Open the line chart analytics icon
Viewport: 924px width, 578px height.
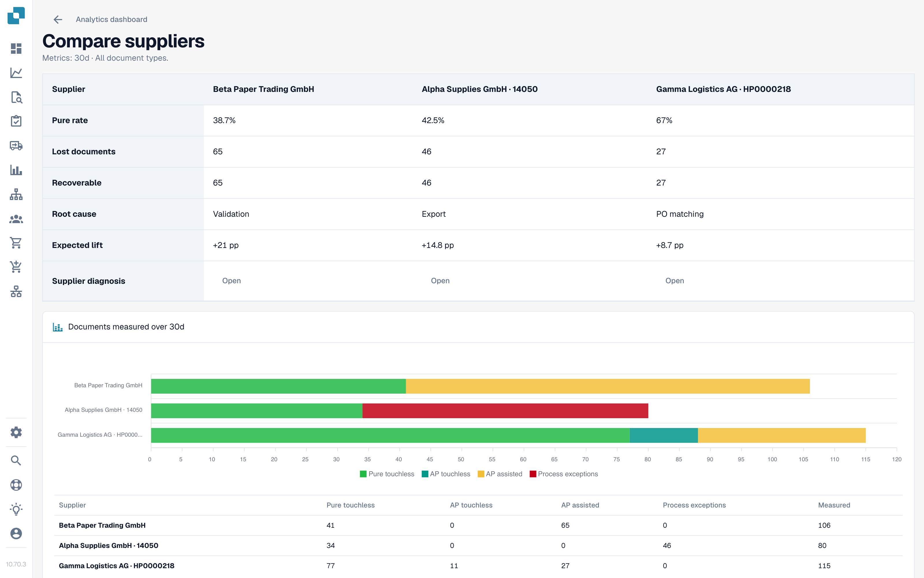(16, 73)
